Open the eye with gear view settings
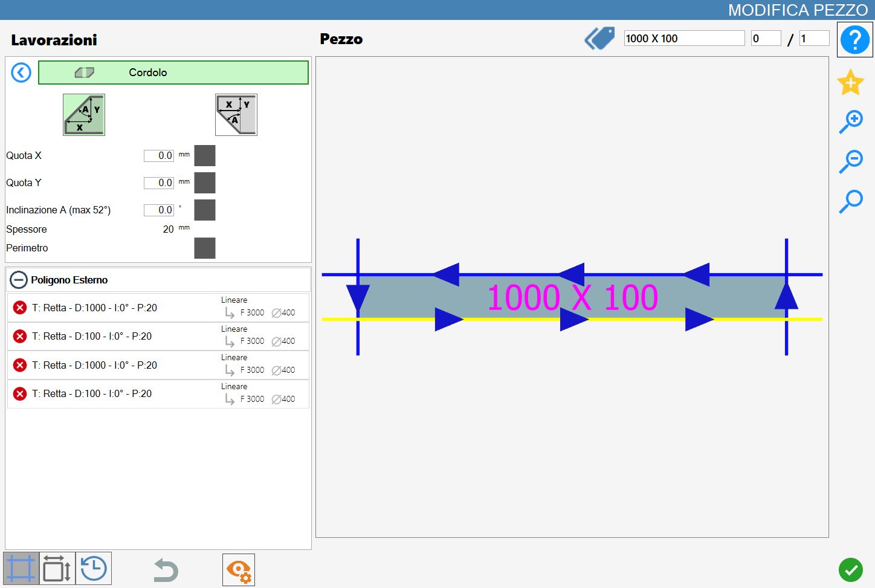Image resolution: width=875 pixels, height=588 pixels. pos(239,570)
